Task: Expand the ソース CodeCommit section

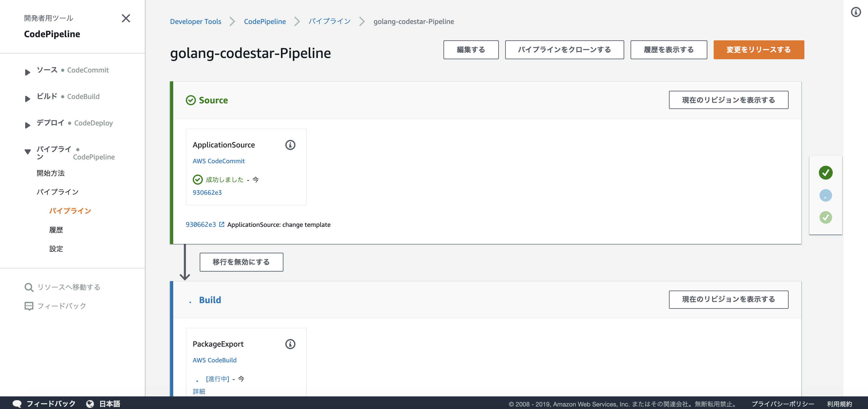Action: pyautogui.click(x=28, y=72)
